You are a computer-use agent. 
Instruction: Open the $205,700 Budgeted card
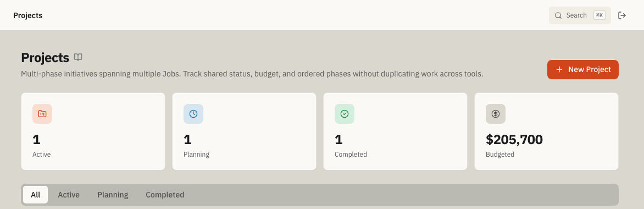coord(546,131)
